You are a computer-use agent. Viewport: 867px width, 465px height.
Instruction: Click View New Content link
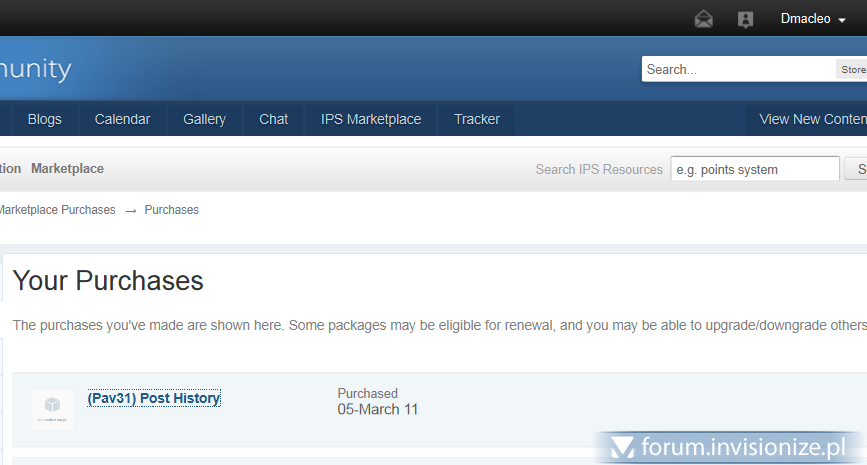[811, 119]
